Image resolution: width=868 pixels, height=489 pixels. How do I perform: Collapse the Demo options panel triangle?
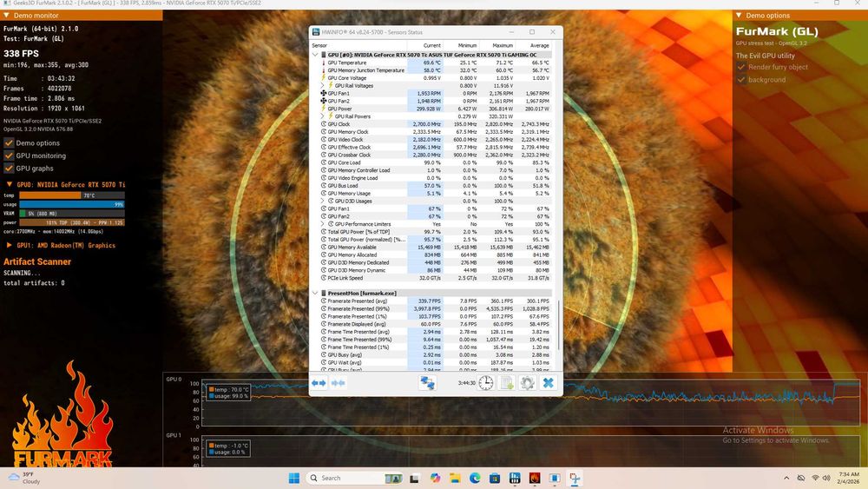(x=739, y=16)
